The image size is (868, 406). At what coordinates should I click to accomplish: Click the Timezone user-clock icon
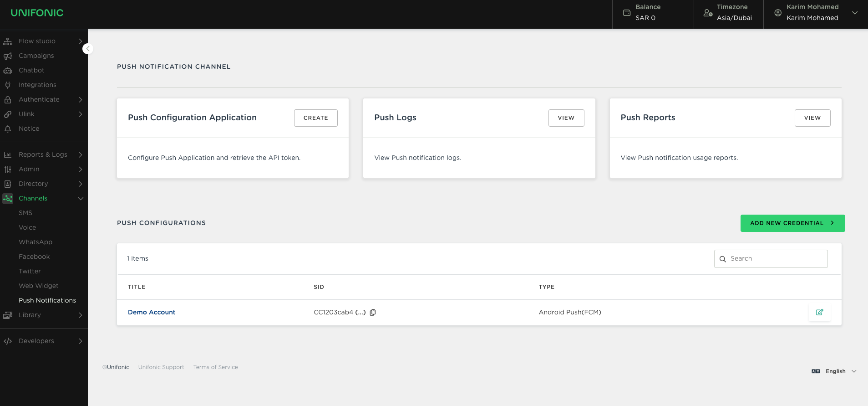tap(708, 13)
